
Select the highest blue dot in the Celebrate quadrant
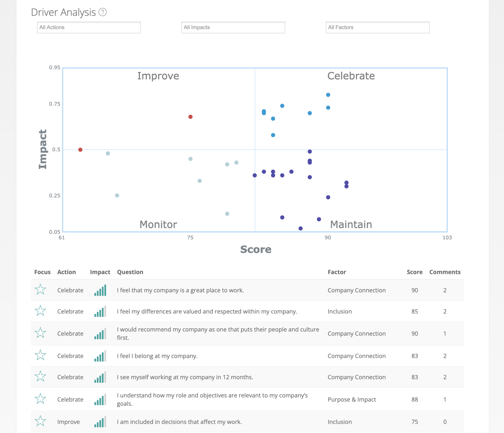pos(328,95)
